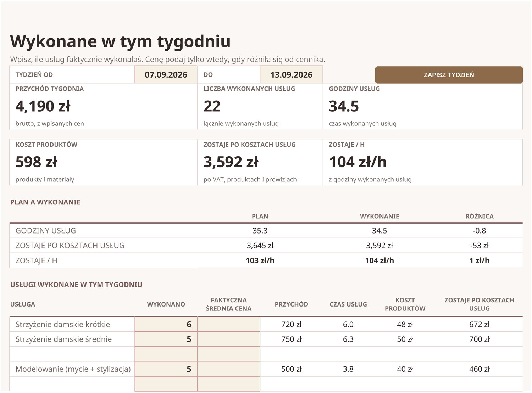Image resolution: width=532 pixels, height=393 pixels.
Task: Select the service hours value 34.5
Action: point(344,106)
